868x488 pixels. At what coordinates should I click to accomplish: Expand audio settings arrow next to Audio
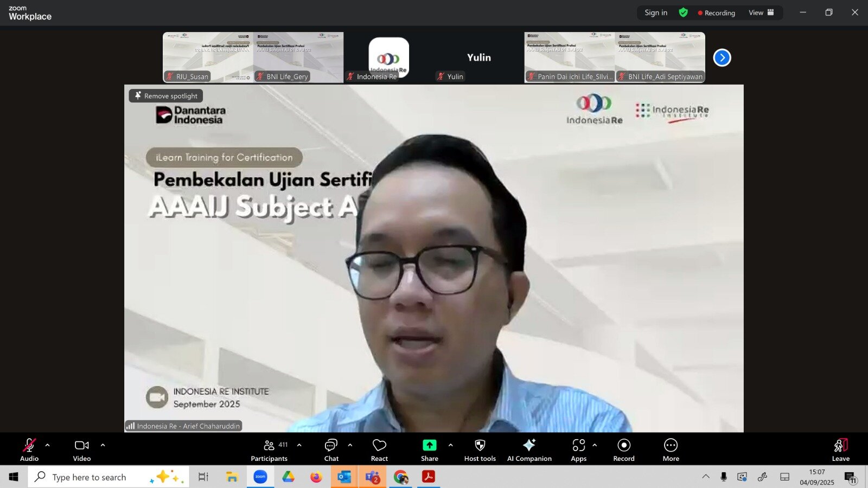point(48,445)
